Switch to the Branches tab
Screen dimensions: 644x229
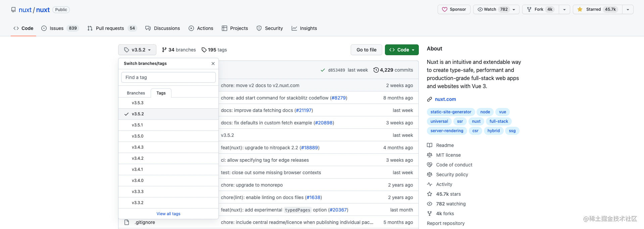point(136,93)
